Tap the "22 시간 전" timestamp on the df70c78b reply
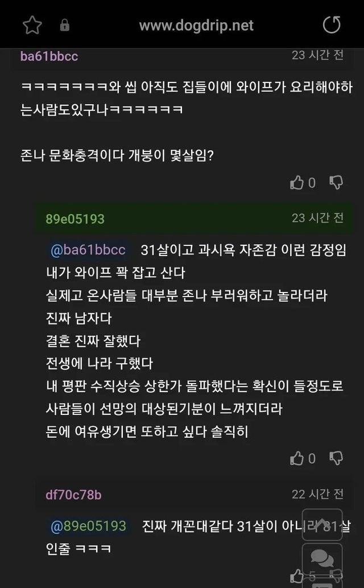This screenshot has height=588, width=364. point(317,494)
